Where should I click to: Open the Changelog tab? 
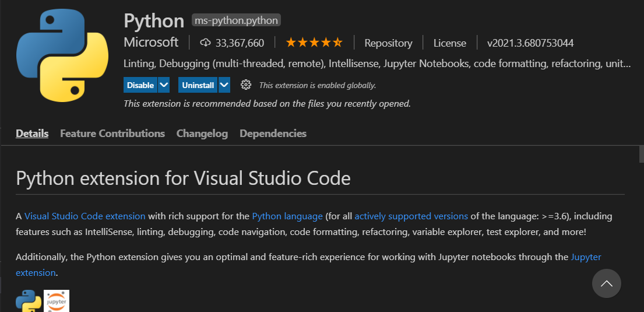pyautogui.click(x=202, y=134)
